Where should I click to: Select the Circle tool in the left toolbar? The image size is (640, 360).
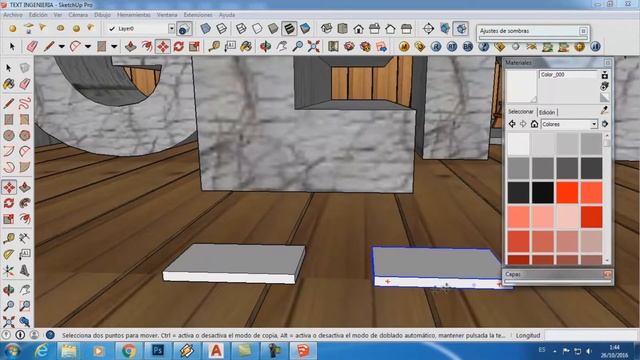tap(9, 135)
